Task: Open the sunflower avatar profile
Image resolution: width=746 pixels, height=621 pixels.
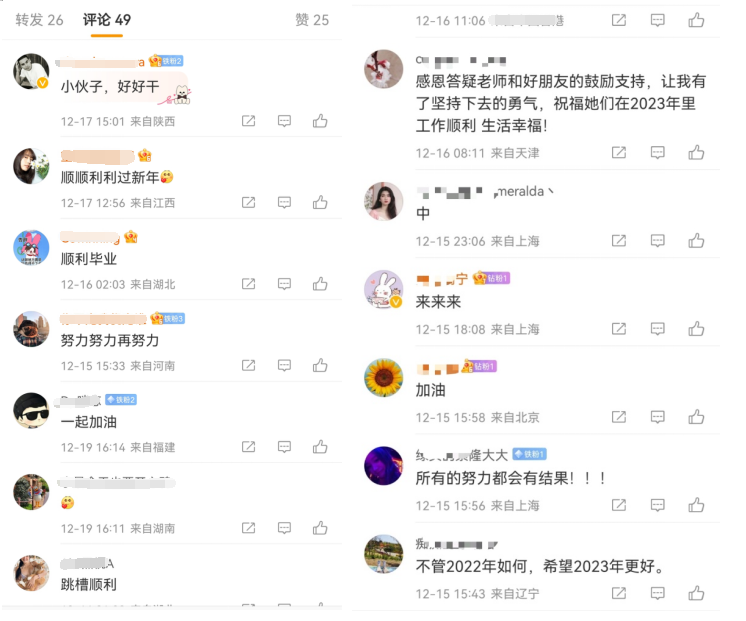Action: [x=383, y=377]
